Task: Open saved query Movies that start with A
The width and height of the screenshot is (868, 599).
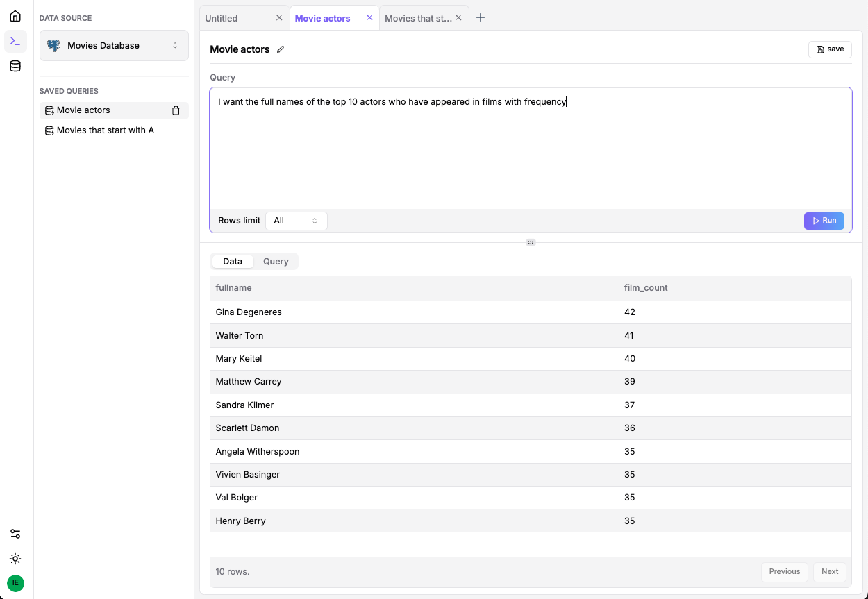Action: coord(106,130)
